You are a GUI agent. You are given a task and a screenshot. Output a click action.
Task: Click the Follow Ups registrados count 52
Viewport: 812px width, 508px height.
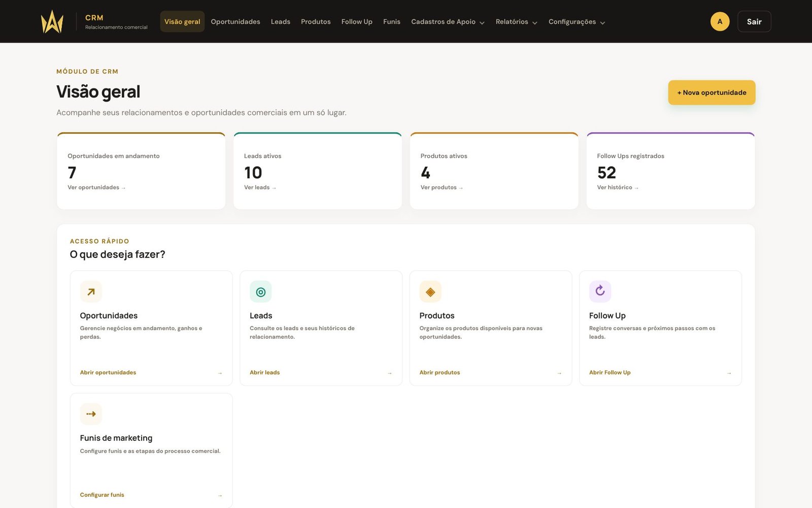pyautogui.click(x=606, y=173)
